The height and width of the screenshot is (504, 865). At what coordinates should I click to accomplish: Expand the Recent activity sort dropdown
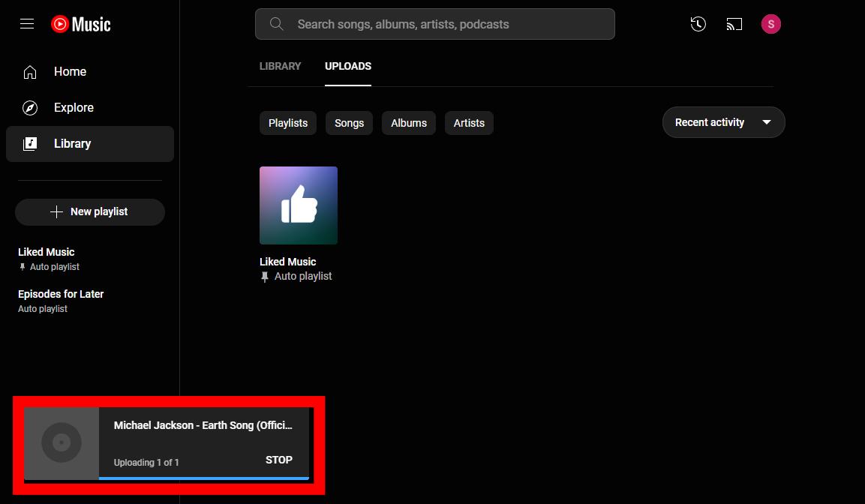[x=723, y=122]
